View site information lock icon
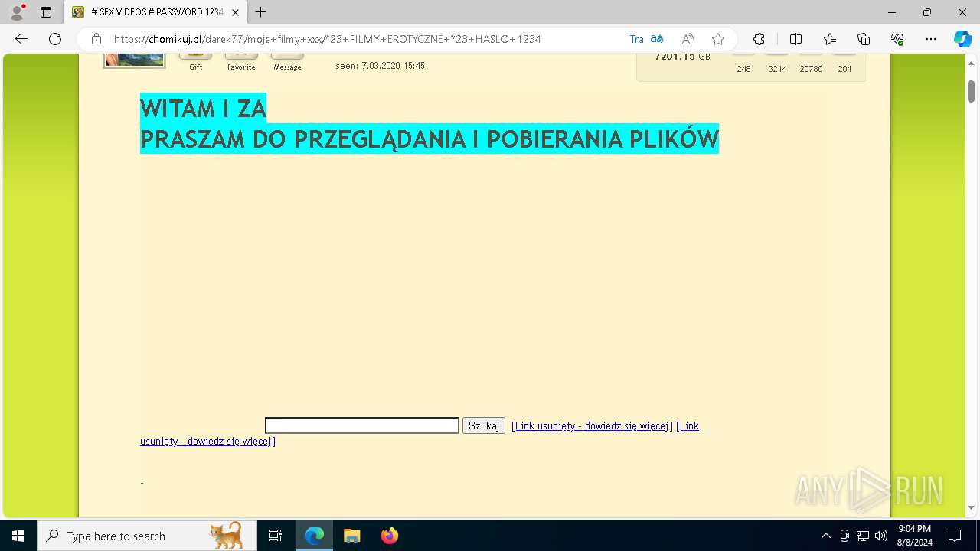980x551 pixels. [96, 39]
